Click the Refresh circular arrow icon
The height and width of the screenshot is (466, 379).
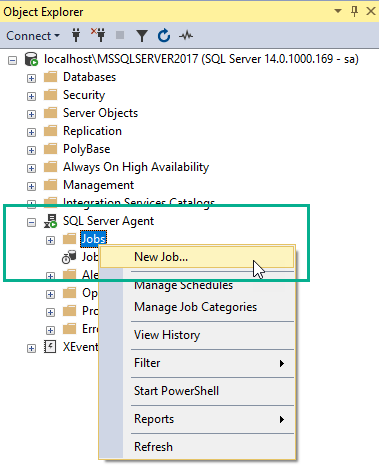coord(164,35)
